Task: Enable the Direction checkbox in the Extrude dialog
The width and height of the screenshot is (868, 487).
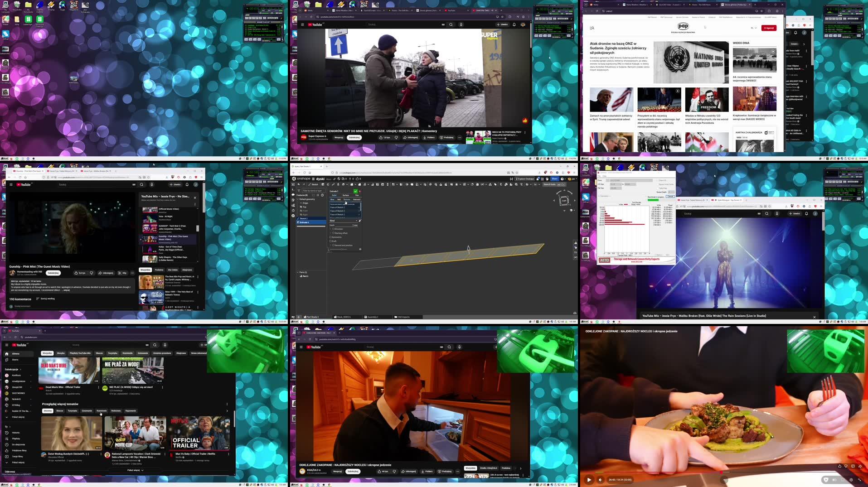Action: tap(334, 229)
